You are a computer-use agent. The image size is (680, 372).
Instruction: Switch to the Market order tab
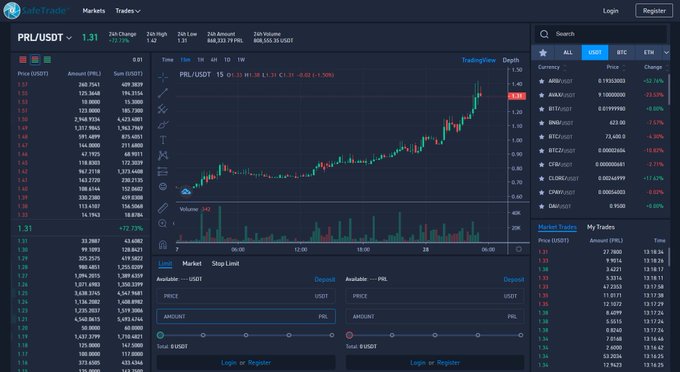pos(192,263)
